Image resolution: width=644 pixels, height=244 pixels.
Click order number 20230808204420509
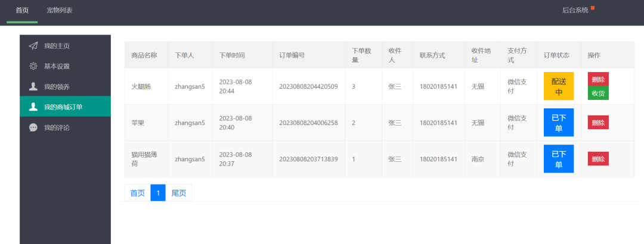point(308,86)
